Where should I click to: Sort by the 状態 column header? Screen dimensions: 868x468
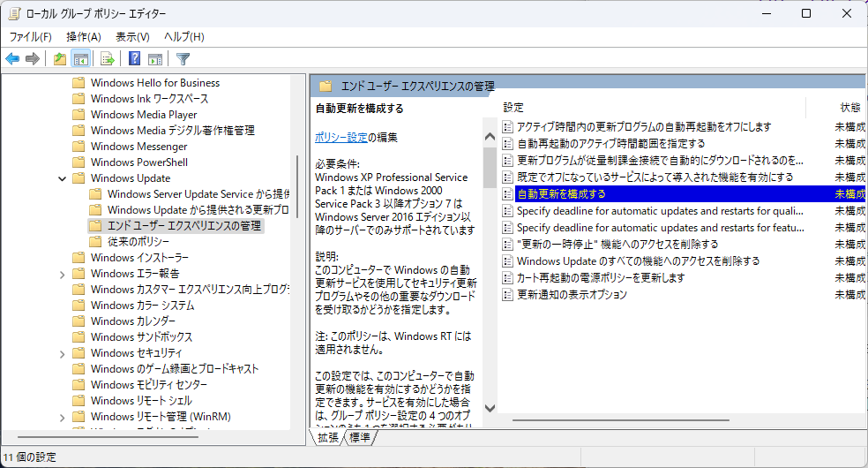849,108
